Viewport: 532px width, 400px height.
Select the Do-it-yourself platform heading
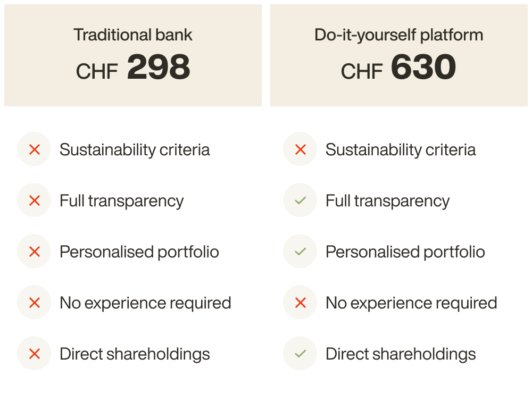[398, 35]
